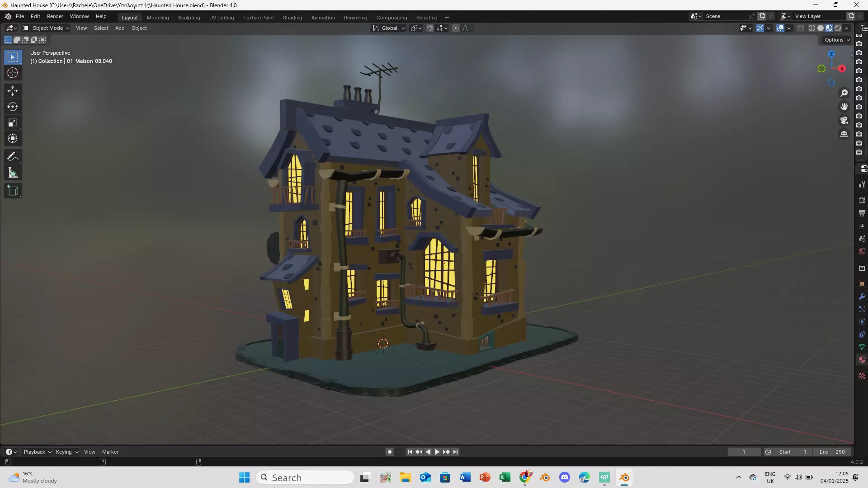Open the Object menu in viewport header

click(139, 28)
